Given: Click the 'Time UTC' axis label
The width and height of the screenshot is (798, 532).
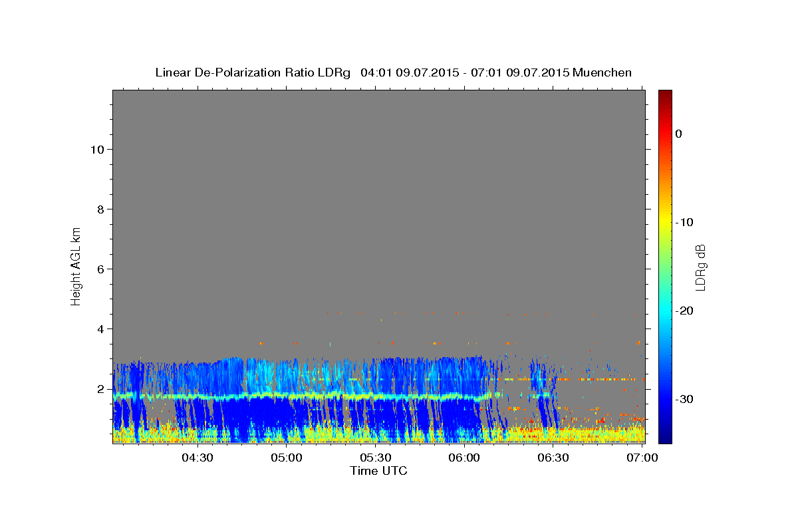Looking at the screenshot, I should pyautogui.click(x=378, y=471).
